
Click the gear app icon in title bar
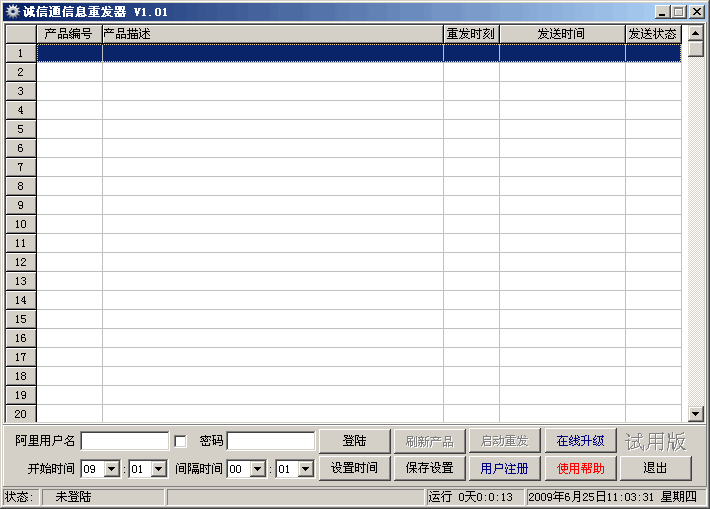[12, 11]
